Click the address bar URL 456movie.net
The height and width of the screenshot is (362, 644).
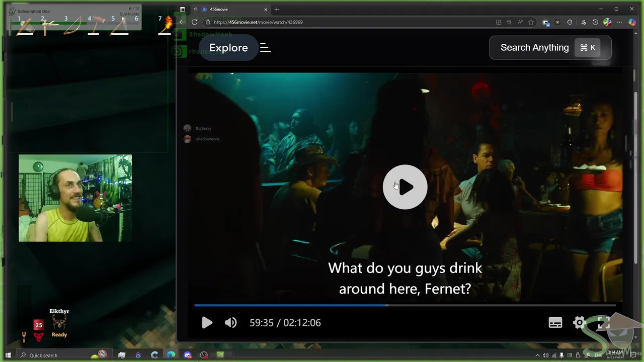258,22
